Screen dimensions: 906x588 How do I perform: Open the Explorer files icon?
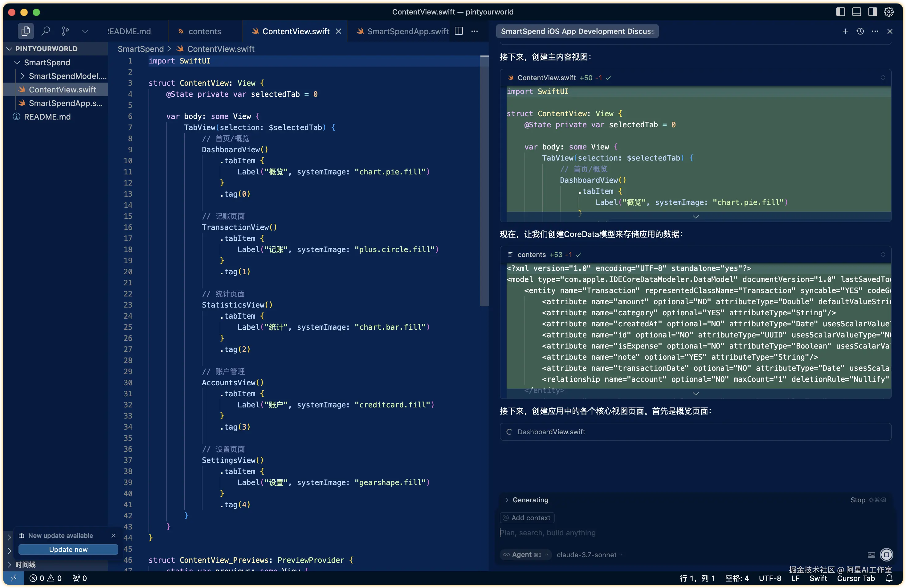tap(26, 31)
